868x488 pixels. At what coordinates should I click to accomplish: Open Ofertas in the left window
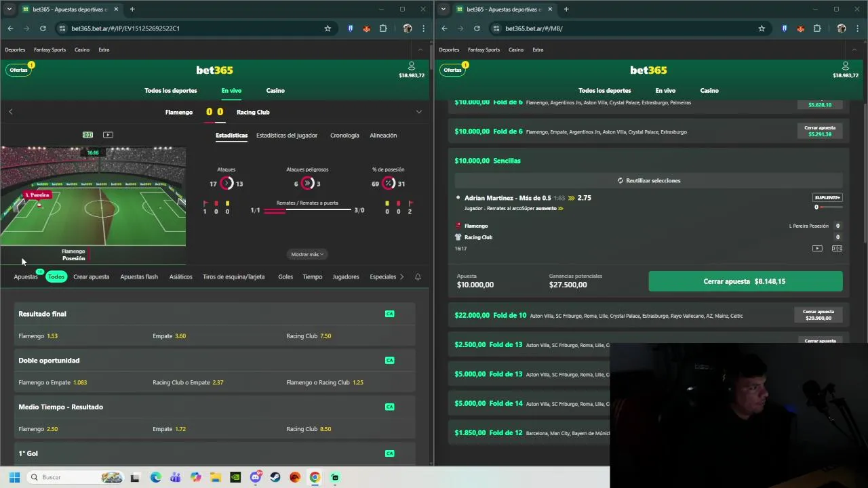click(x=19, y=70)
